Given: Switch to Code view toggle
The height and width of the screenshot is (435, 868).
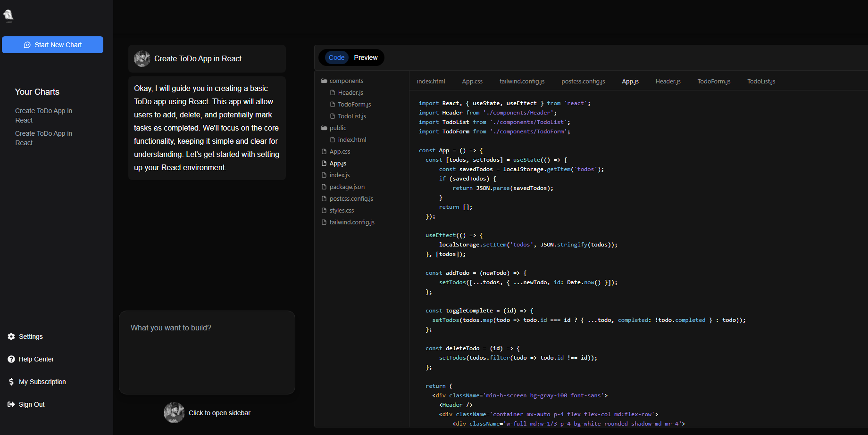Looking at the screenshot, I should point(336,57).
